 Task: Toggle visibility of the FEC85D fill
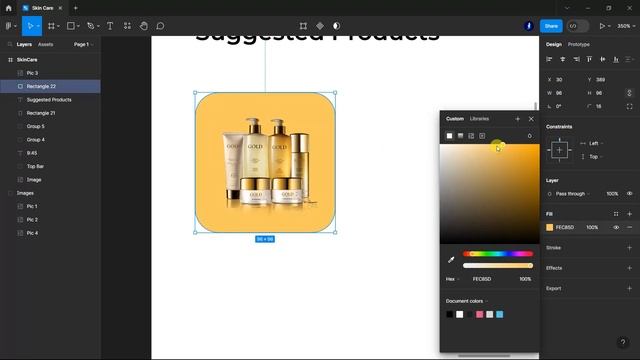[616, 227]
